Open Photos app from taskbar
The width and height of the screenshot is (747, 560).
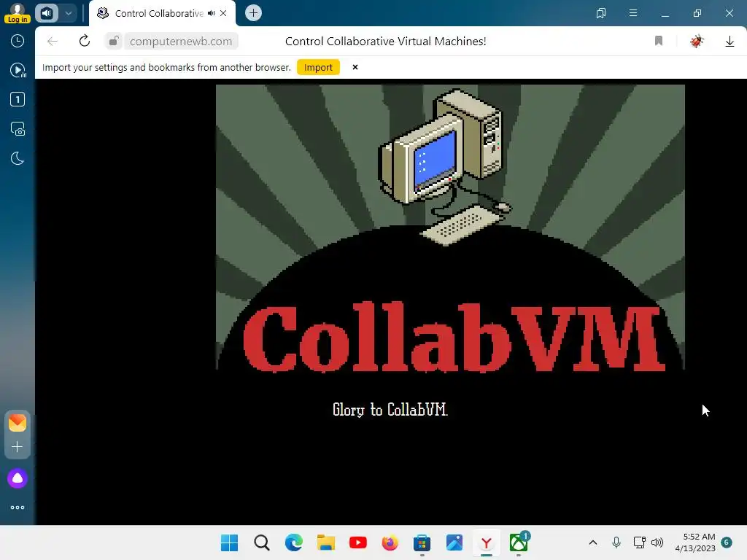coord(454,542)
